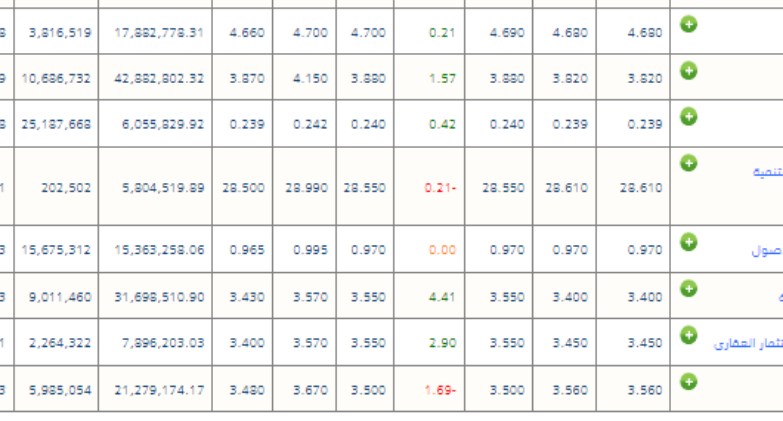Open the company link ending in صول
Screen dimensions: 783x421
tap(767, 251)
